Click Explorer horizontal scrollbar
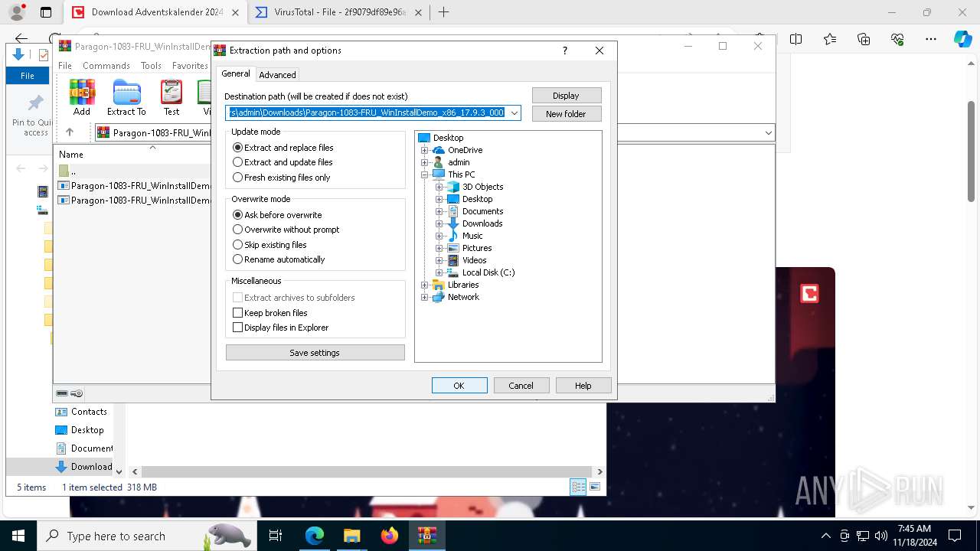The width and height of the screenshot is (980, 551). pos(367,471)
